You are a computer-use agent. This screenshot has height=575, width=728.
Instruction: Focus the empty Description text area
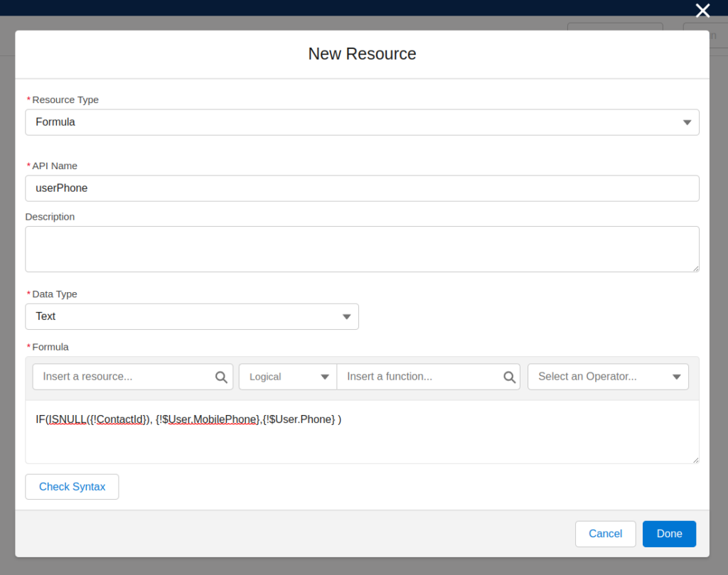[x=362, y=249]
